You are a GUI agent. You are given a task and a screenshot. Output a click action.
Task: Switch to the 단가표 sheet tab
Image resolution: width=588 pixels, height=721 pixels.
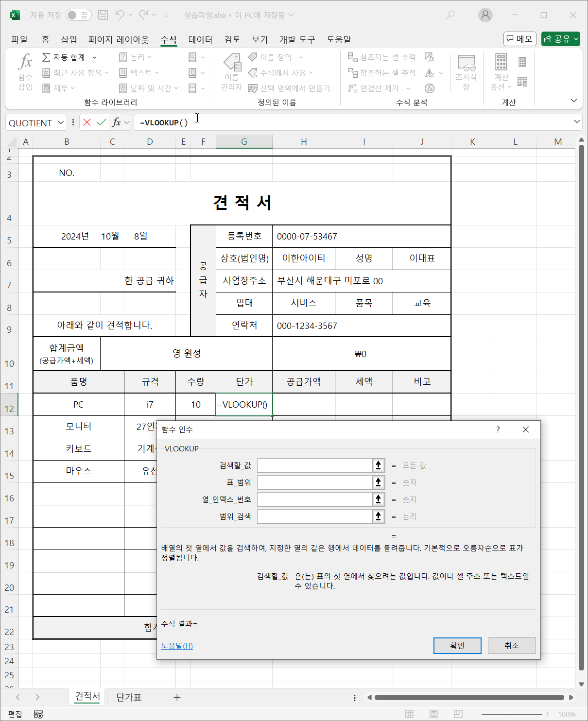tap(129, 697)
